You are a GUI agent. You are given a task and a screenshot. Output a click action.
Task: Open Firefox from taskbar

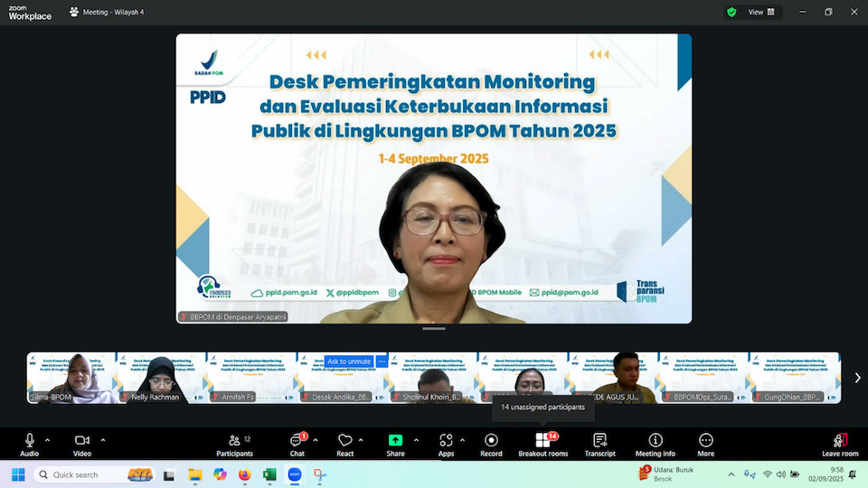click(245, 474)
